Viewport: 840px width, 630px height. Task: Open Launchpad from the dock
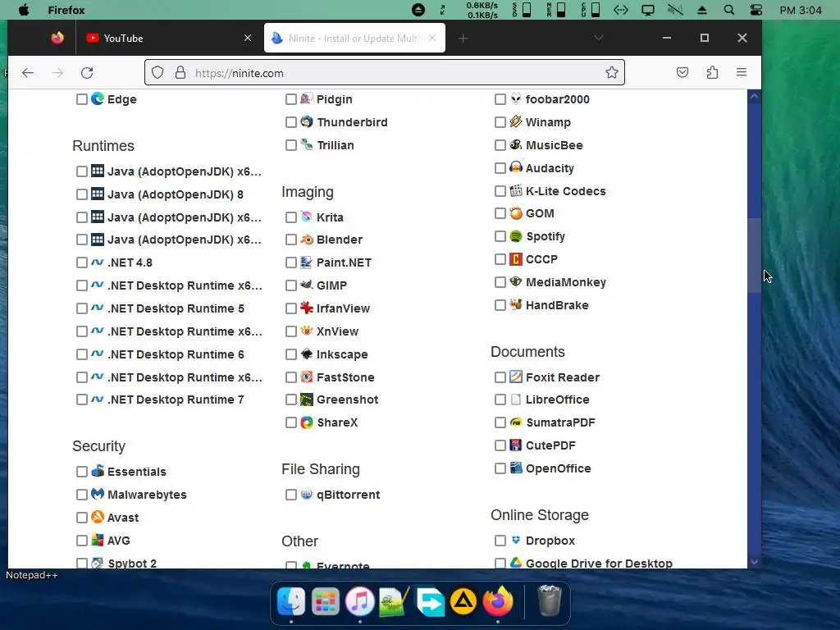coord(325,601)
